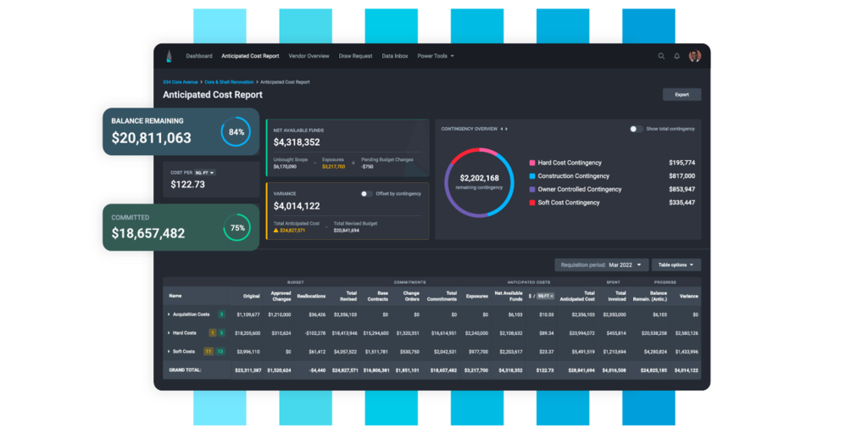This screenshot has width=868, height=434.
Task: Go to the Dashboard tab
Action: pos(199,56)
